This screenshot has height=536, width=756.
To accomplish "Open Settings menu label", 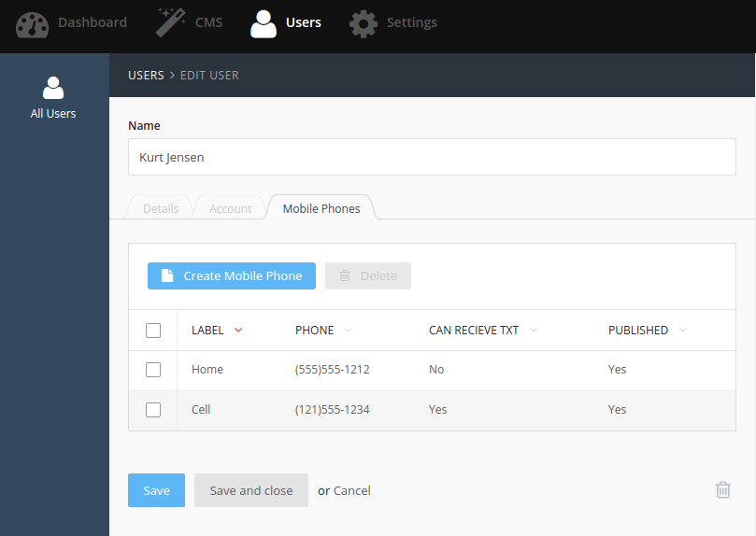I will (x=412, y=22).
